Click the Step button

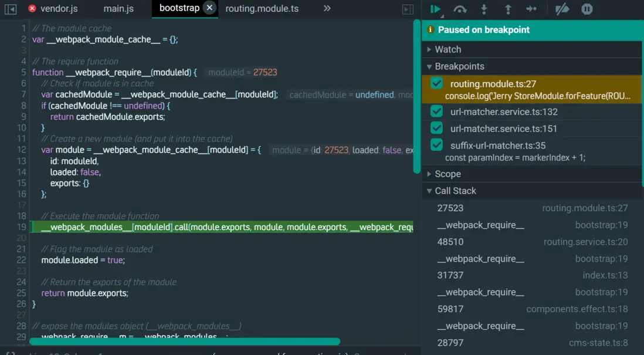point(531,9)
